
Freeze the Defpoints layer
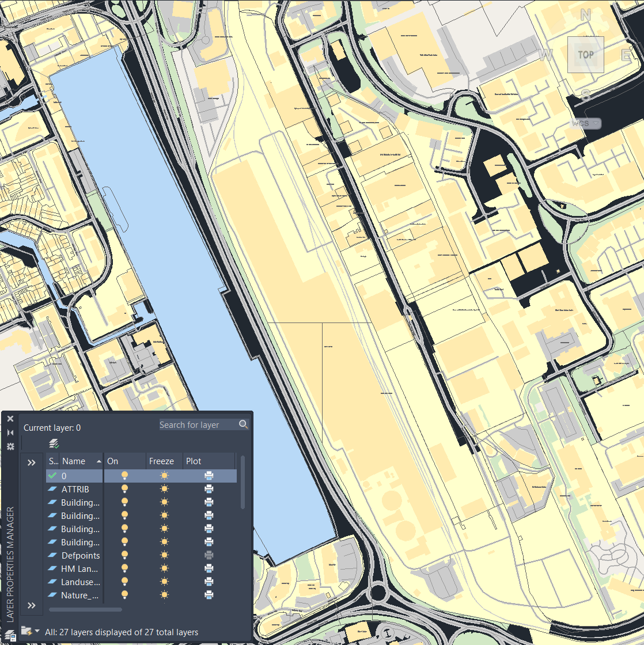[x=164, y=555]
